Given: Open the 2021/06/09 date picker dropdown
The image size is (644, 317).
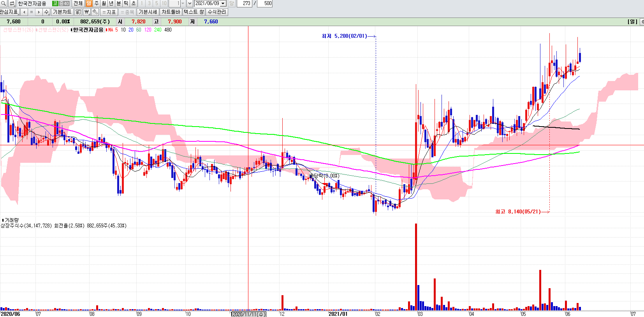Looking at the screenshot, I should click(x=223, y=4).
